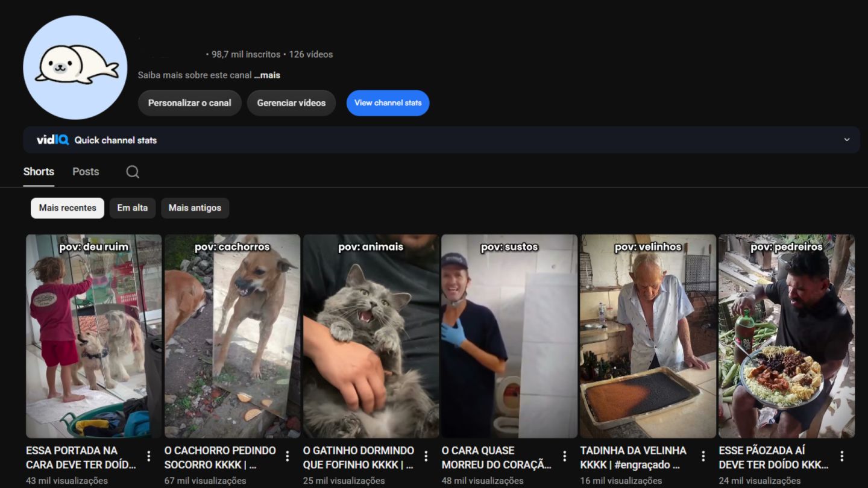Open the pov: pedreiros short thumbnail

tap(787, 336)
